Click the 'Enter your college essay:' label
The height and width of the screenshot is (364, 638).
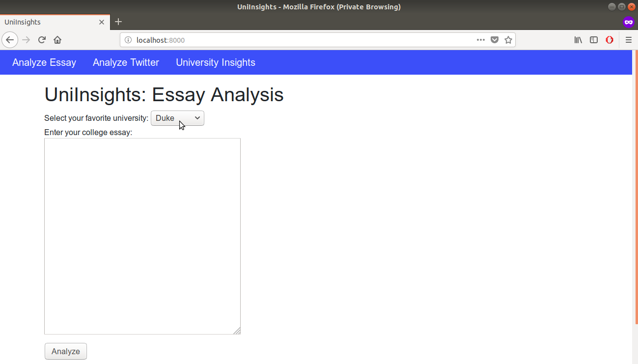[88, 132]
